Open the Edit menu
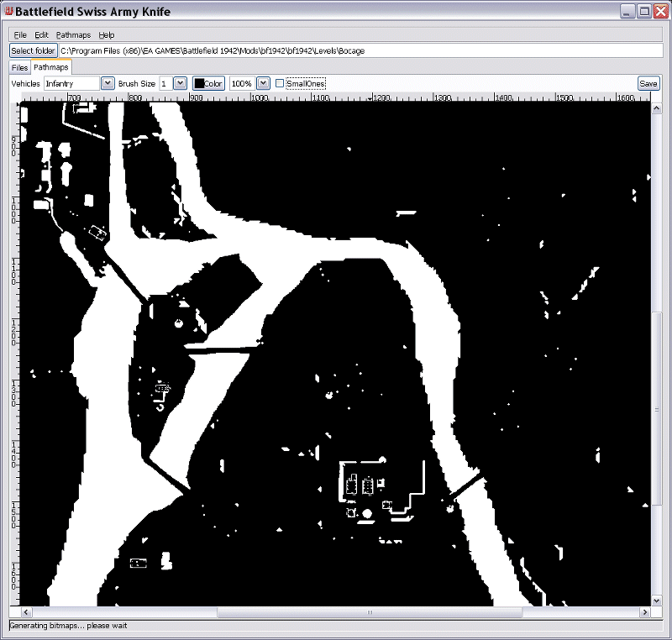This screenshot has width=672, height=640. tap(41, 35)
